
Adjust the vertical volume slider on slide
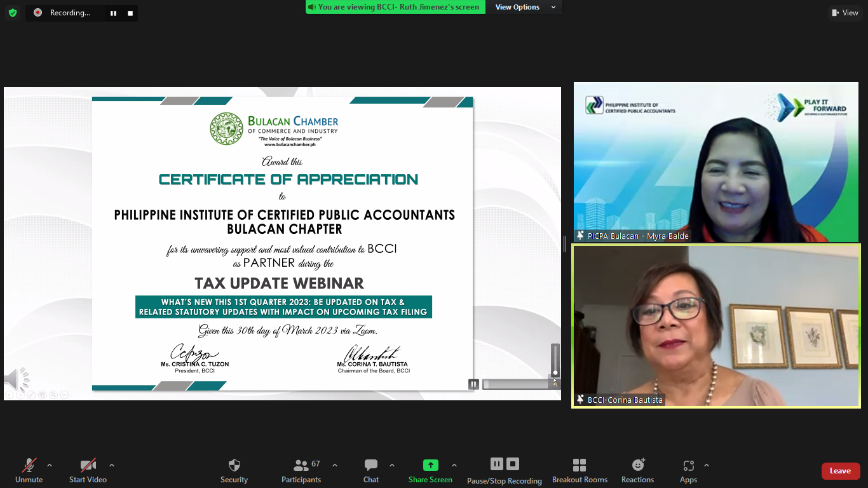555,360
